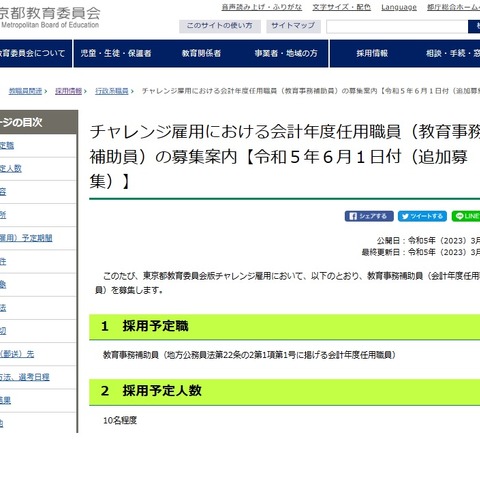Share the page via Facebook シェアする icon
Image resolution: width=480 pixels, height=480 pixels.
pyautogui.click(x=369, y=216)
